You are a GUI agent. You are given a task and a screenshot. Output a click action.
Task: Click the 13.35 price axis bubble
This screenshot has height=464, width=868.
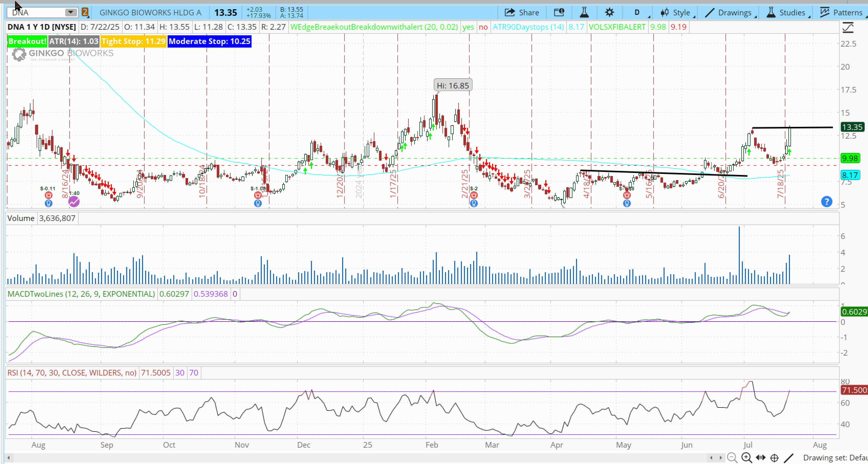852,127
